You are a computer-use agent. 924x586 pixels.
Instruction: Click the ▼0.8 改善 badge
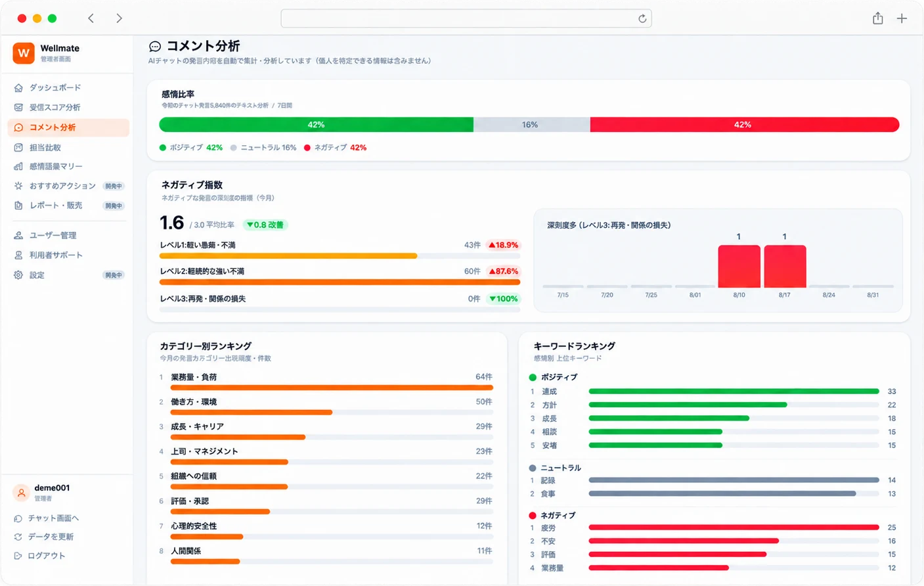pyautogui.click(x=265, y=225)
